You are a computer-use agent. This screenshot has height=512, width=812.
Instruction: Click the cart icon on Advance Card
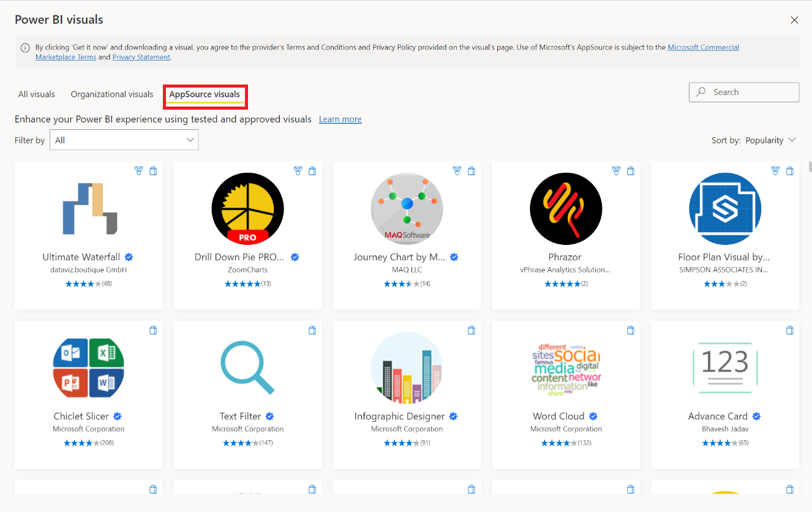[x=789, y=329]
